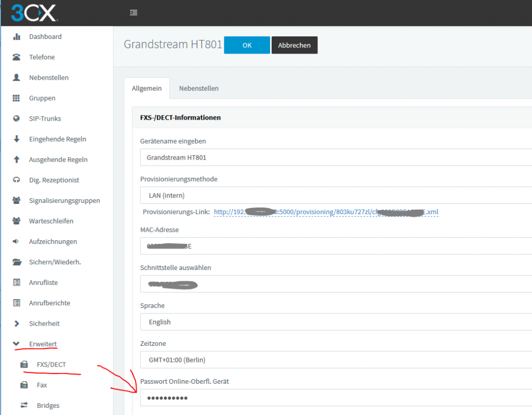
Task: Click the FXS/DECT fax device icon
Action: click(x=24, y=365)
